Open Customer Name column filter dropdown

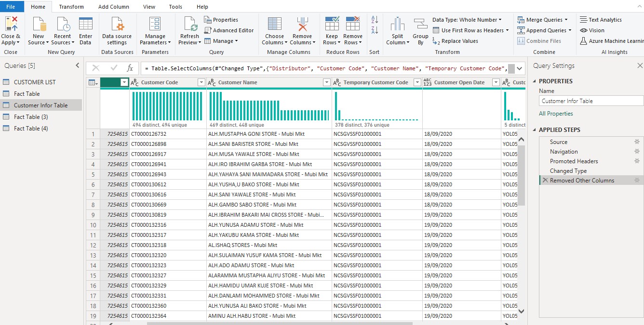(x=327, y=83)
